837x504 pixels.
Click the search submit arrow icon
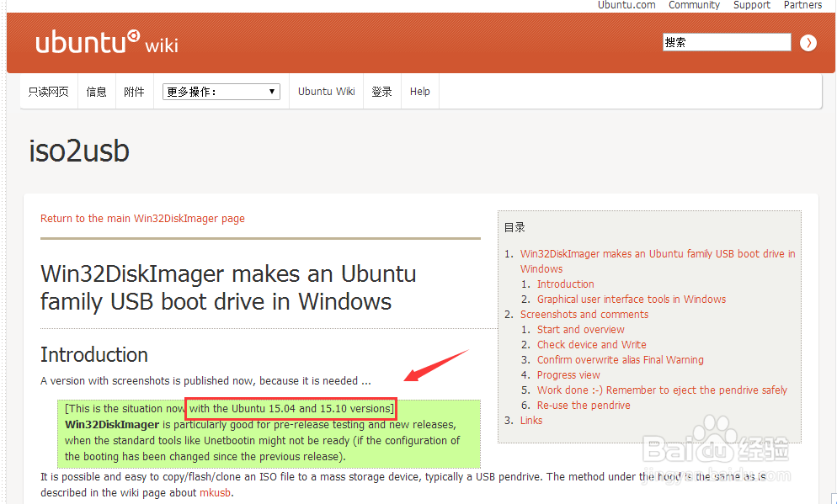[x=808, y=43]
